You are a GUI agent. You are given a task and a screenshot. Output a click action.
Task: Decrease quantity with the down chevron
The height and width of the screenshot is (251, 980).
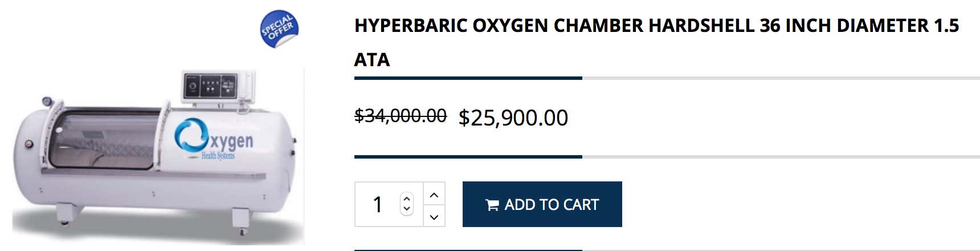pos(434,216)
